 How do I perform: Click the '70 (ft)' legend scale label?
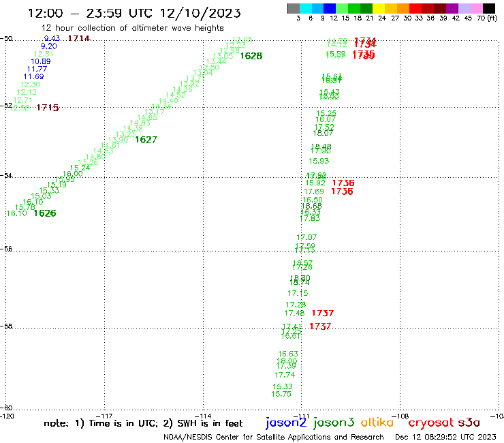(487, 18)
